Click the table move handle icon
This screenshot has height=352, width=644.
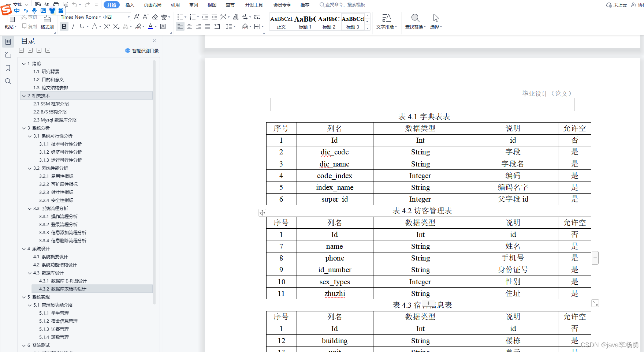262,213
